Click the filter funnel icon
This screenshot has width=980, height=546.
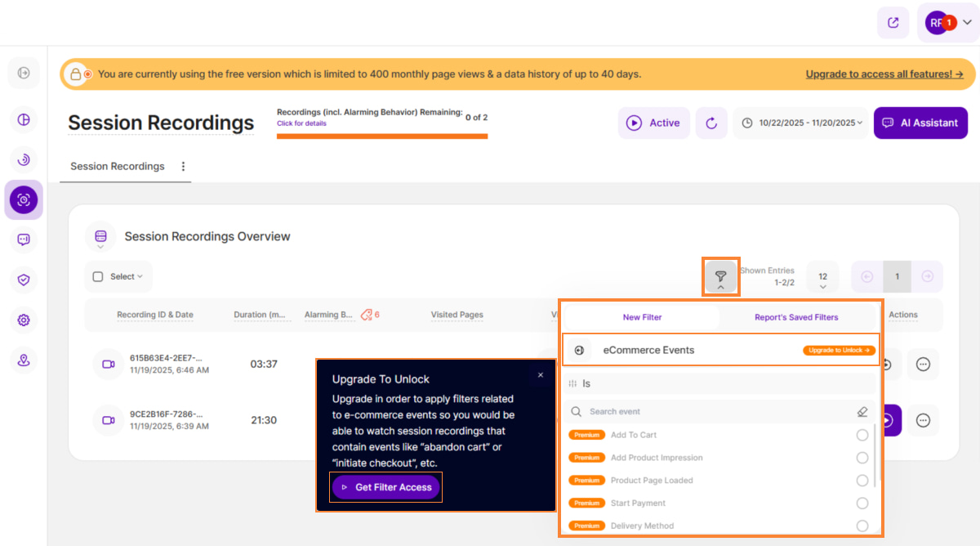(x=720, y=276)
